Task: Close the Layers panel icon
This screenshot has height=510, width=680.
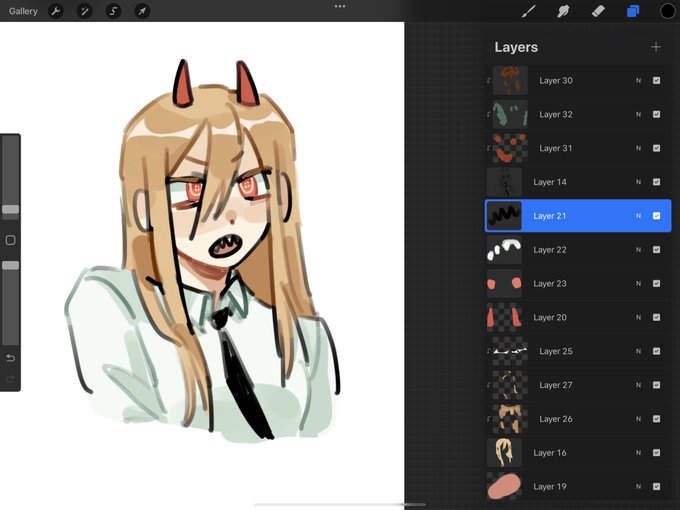Action: (633, 11)
